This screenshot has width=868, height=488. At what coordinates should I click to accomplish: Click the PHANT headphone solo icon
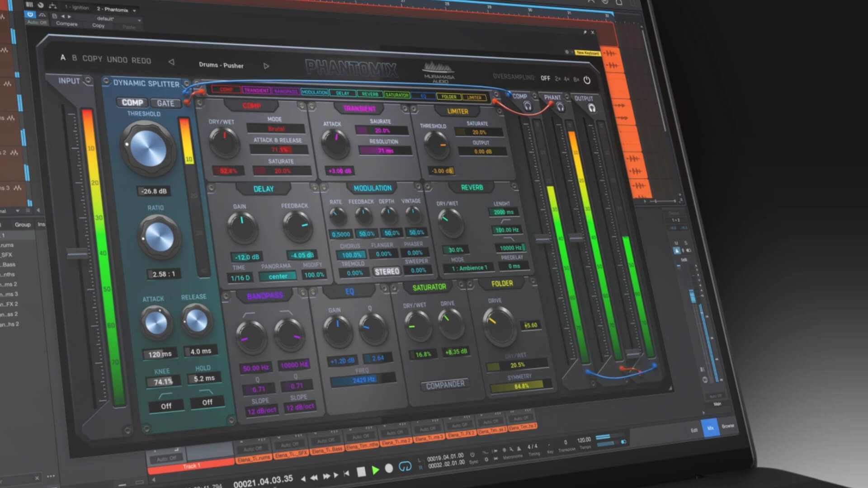point(560,107)
